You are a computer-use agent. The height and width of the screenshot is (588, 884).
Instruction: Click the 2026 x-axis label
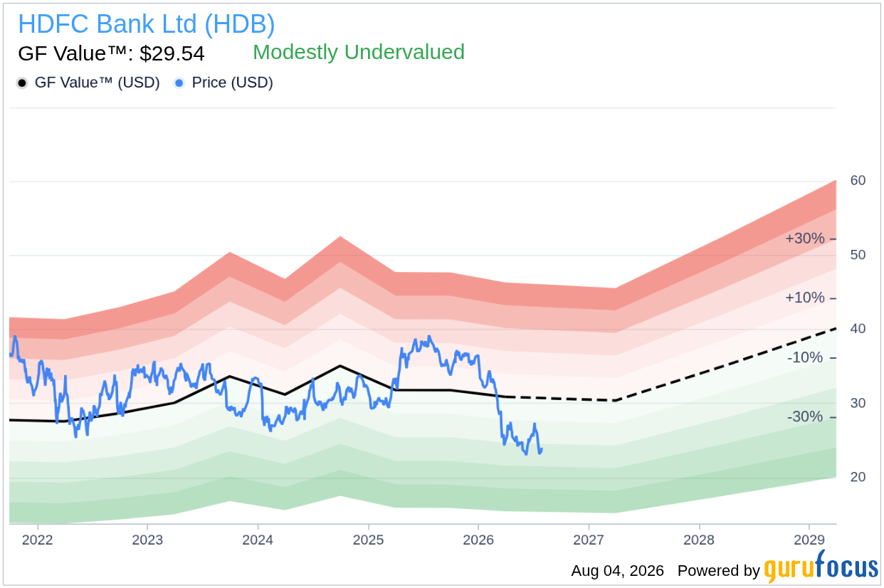pyautogui.click(x=479, y=539)
